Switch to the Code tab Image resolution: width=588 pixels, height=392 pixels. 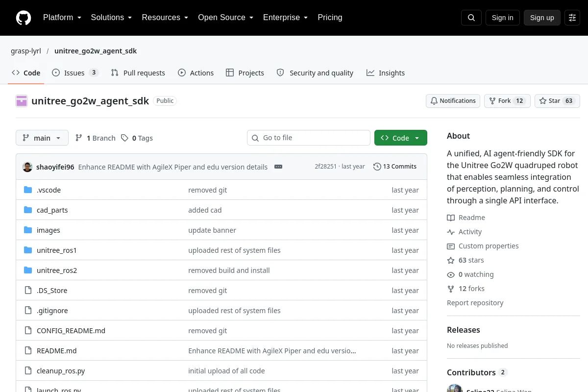tap(26, 73)
